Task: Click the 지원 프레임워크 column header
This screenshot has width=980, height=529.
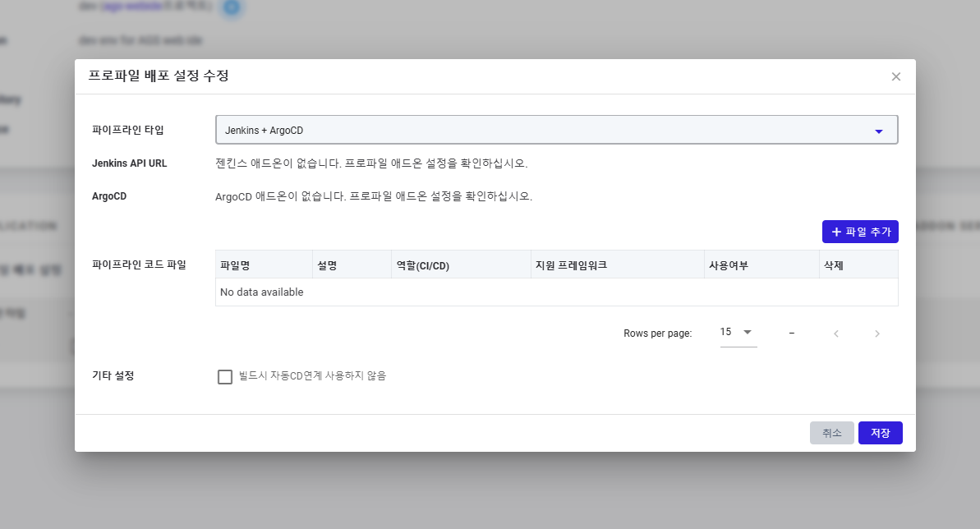Action: tap(618, 264)
